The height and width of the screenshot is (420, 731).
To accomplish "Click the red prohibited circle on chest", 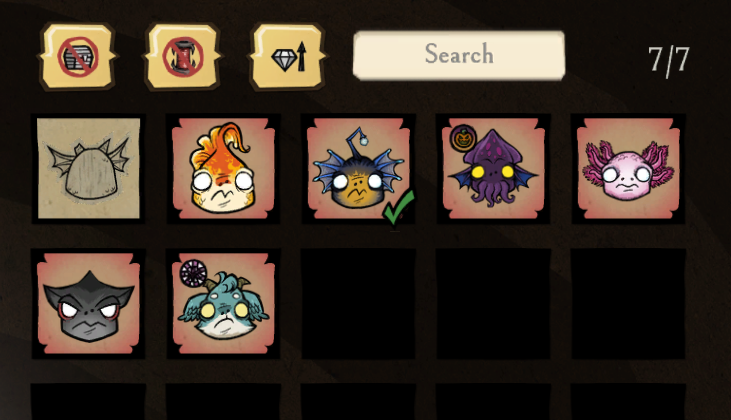I will (78, 57).
